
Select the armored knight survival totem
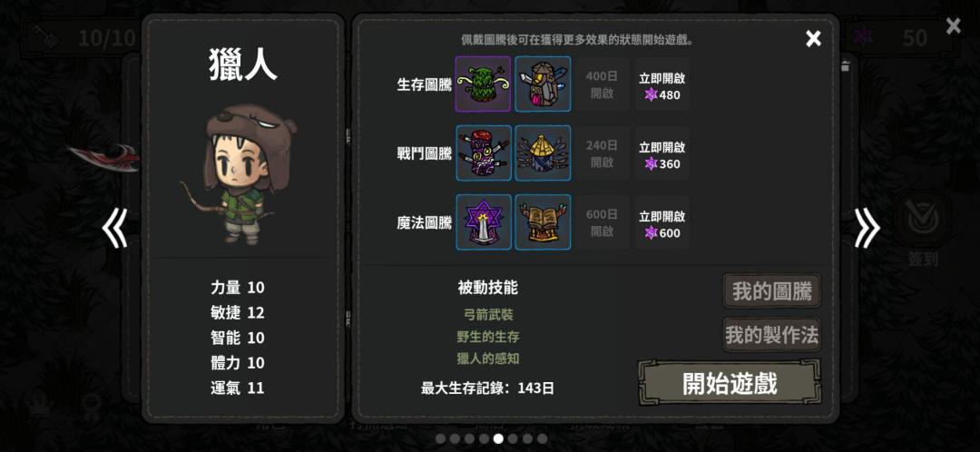click(x=543, y=84)
